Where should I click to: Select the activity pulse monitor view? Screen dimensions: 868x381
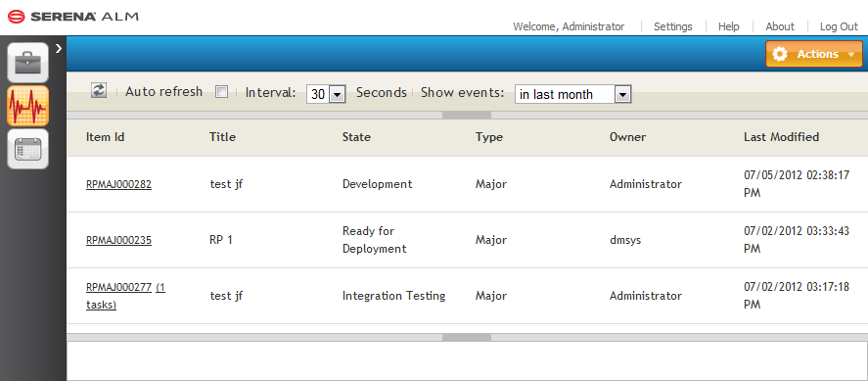pyautogui.click(x=27, y=106)
